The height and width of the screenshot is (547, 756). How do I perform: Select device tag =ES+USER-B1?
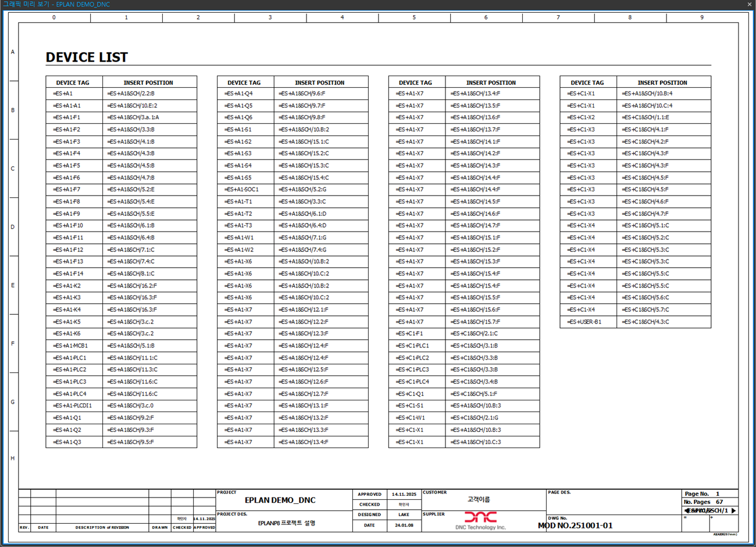pyautogui.click(x=584, y=322)
